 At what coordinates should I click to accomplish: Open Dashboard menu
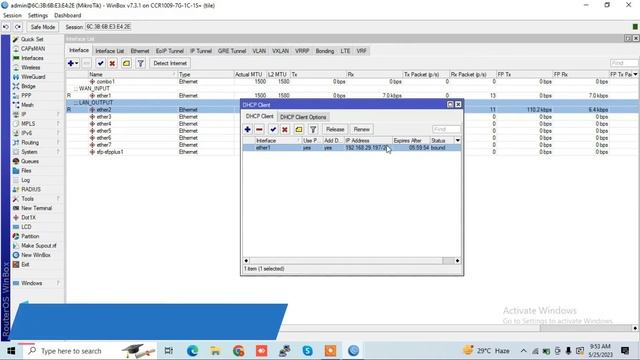pos(68,16)
